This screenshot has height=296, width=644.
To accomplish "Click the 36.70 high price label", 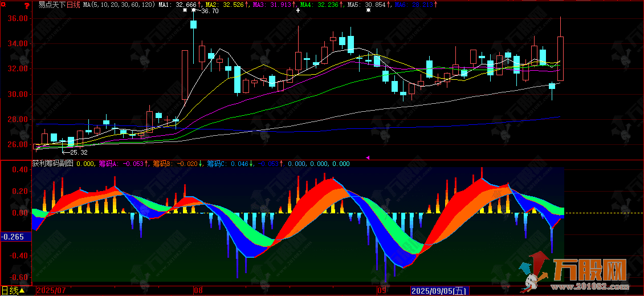I will click(209, 11).
